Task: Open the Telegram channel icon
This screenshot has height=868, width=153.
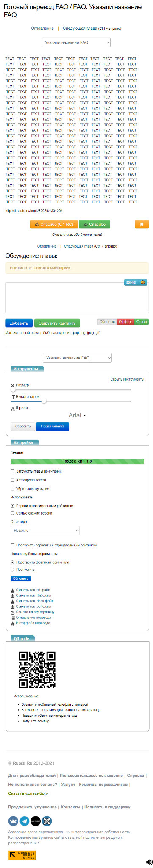Action: point(25,821)
